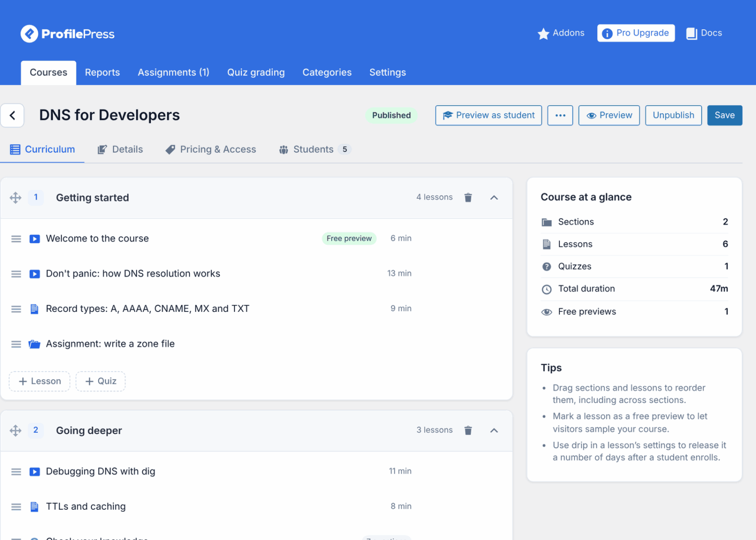Unpublish the course
This screenshot has width=756, height=540.
[x=673, y=115]
